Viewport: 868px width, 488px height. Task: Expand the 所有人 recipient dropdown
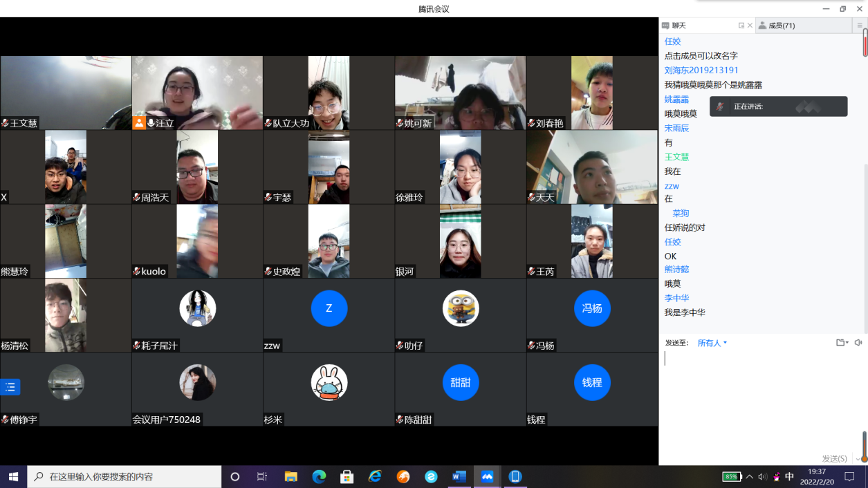pos(712,343)
